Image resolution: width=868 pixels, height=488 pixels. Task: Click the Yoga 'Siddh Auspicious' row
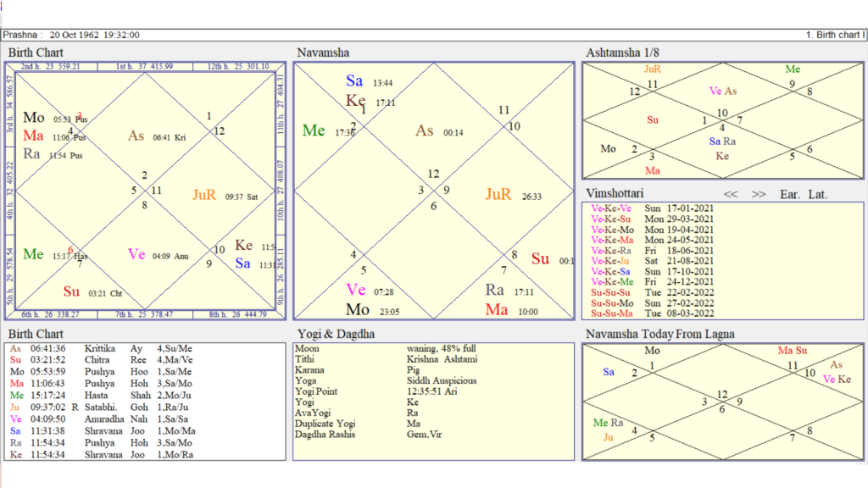[386, 380]
